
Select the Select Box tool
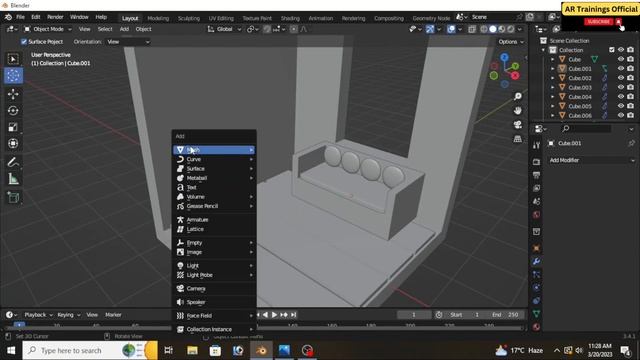13,60
